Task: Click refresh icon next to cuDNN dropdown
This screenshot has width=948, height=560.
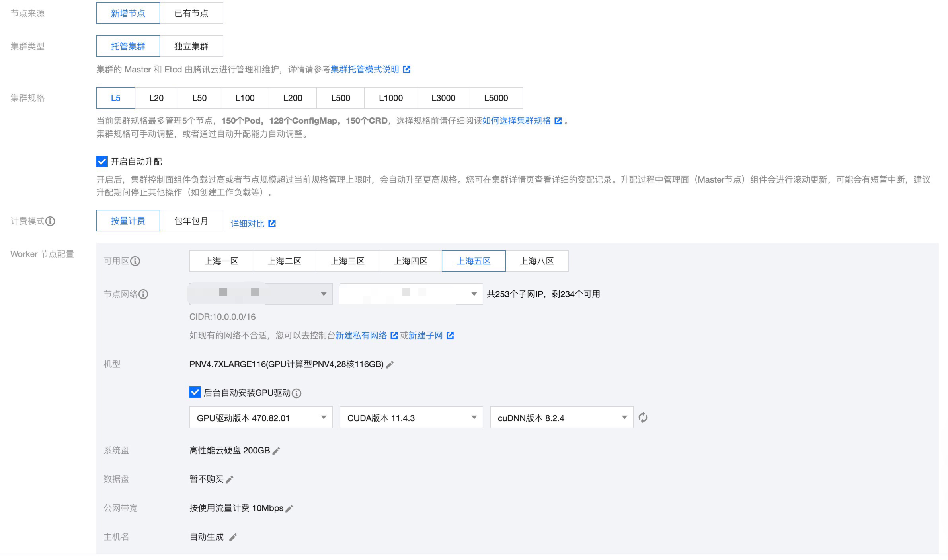Action: (x=643, y=418)
